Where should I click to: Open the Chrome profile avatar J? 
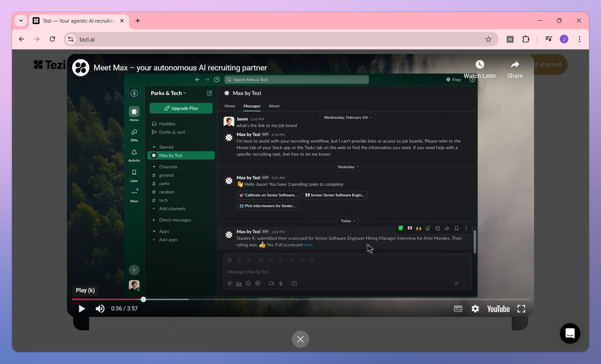point(564,39)
